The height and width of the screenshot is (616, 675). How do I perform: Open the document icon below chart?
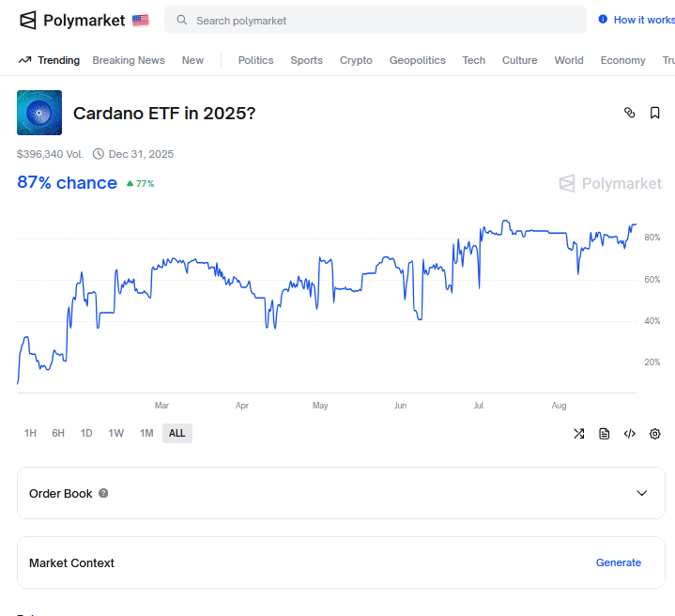pos(605,434)
